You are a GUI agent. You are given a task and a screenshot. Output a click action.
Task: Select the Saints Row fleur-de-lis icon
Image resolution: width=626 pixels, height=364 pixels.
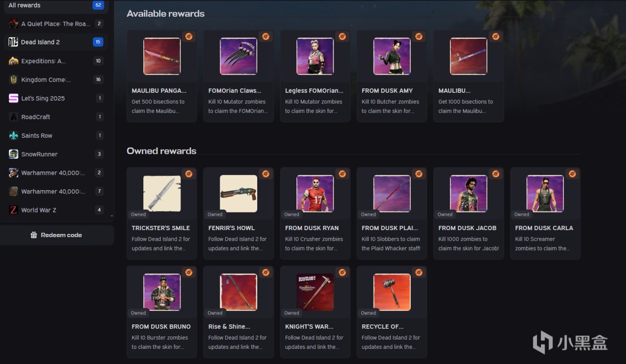(14, 135)
